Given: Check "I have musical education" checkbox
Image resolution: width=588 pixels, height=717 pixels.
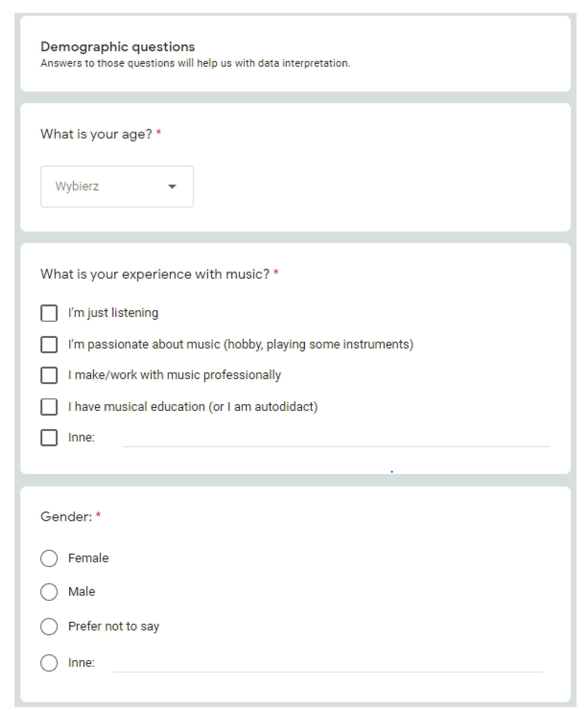Looking at the screenshot, I should (x=49, y=406).
